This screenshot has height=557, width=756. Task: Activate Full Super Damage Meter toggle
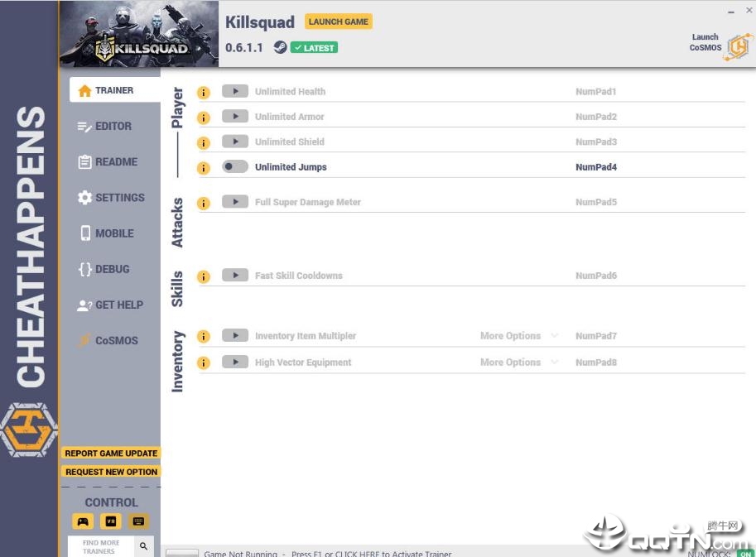pos(235,201)
